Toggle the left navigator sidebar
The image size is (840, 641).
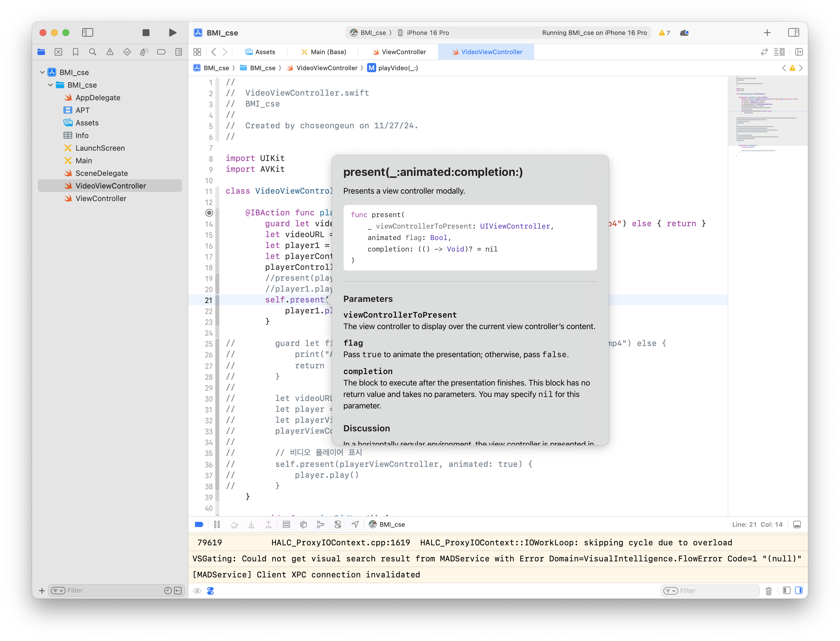(x=88, y=33)
